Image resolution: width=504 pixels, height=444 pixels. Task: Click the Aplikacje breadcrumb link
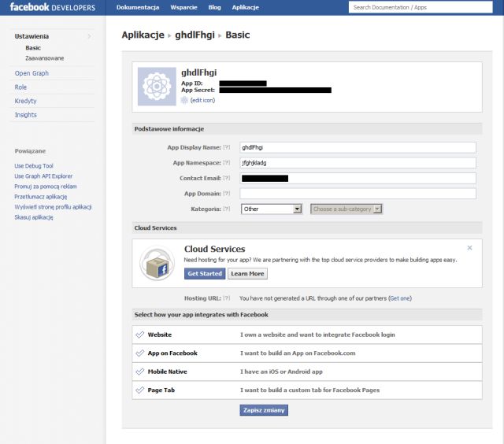tap(143, 35)
